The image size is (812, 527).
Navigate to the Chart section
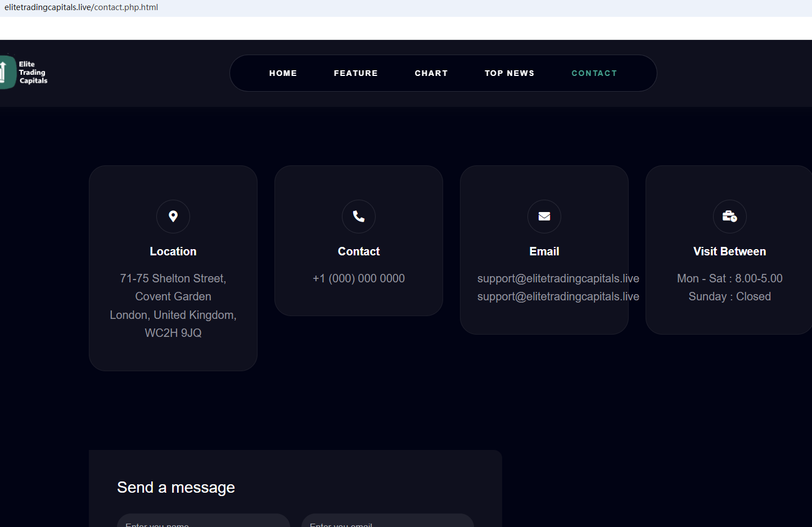(431, 73)
